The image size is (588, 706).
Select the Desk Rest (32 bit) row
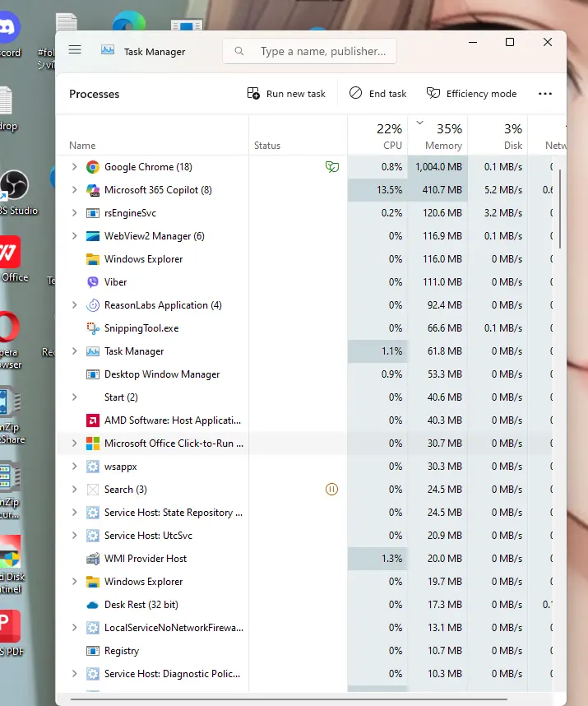point(305,605)
